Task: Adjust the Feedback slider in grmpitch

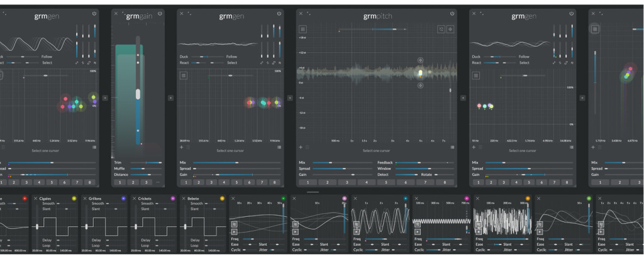Action: (x=425, y=163)
